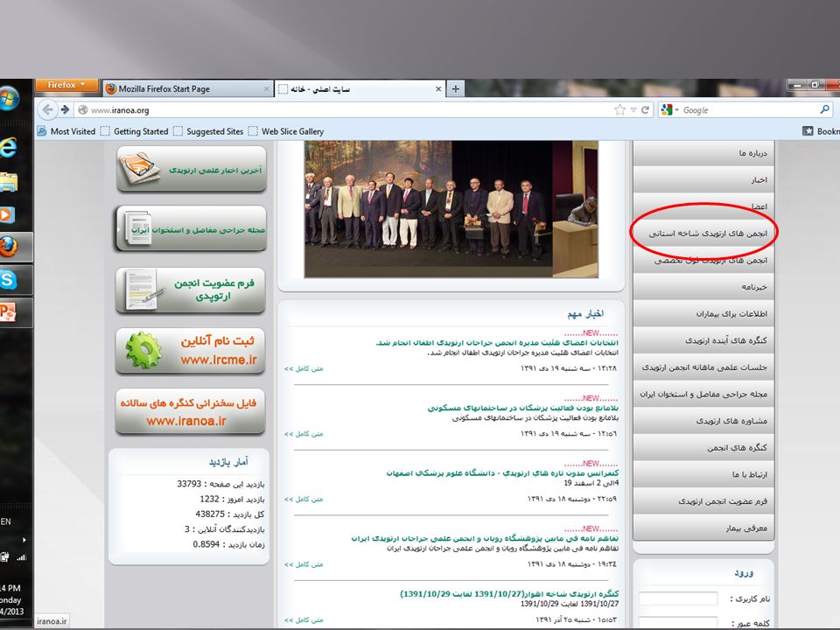Open فایل سخنرانی کنگره های سالانه banner
The image size is (840, 630).
tap(191, 411)
